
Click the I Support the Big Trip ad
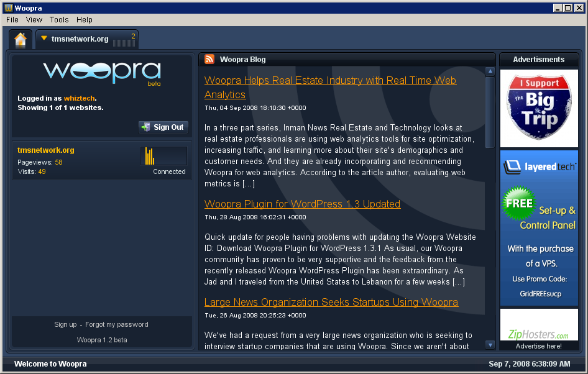tap(539, 108)
